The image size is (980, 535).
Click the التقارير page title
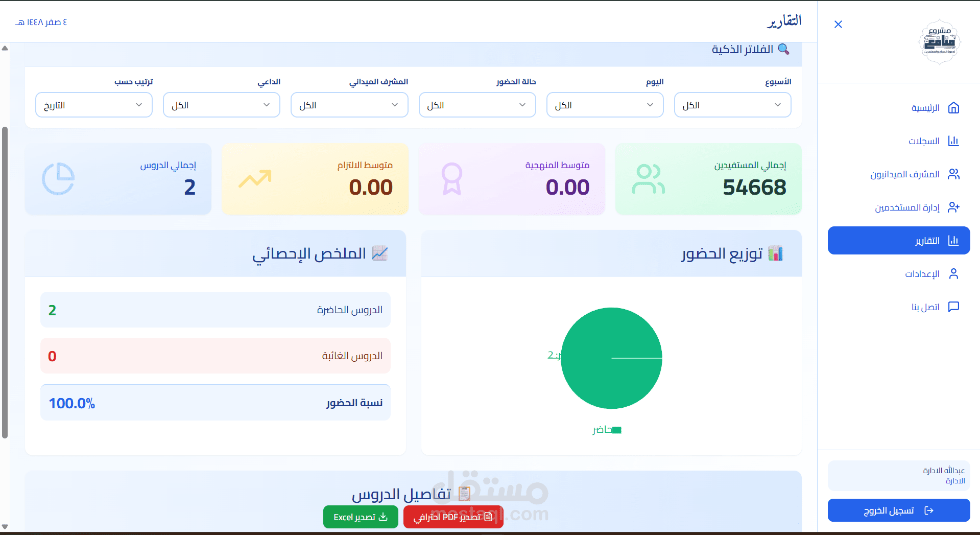(784, 21)
